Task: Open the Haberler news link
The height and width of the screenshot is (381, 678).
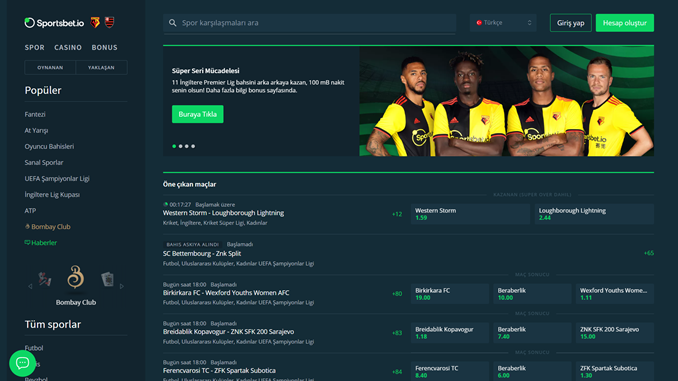Action: [x=41, y=243]
